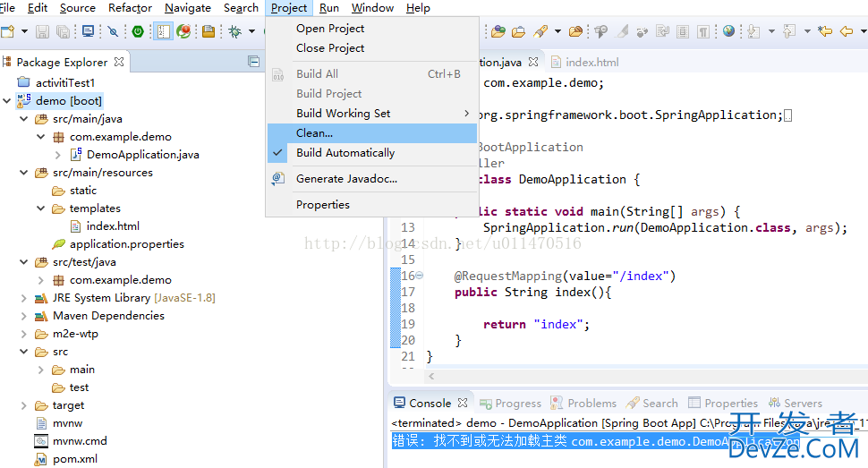Click the Next Annotation icon
Screen dimensions: 868x468
(x=753, y=31)
